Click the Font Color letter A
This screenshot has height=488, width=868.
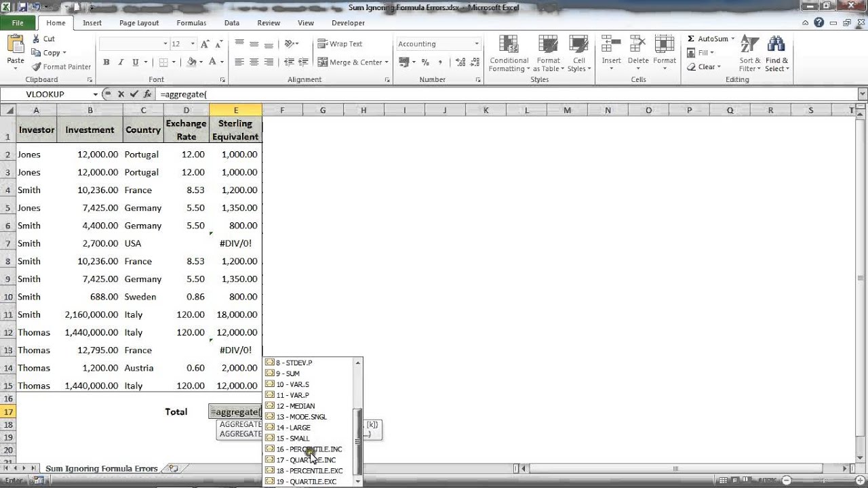(x=212, y=62)
